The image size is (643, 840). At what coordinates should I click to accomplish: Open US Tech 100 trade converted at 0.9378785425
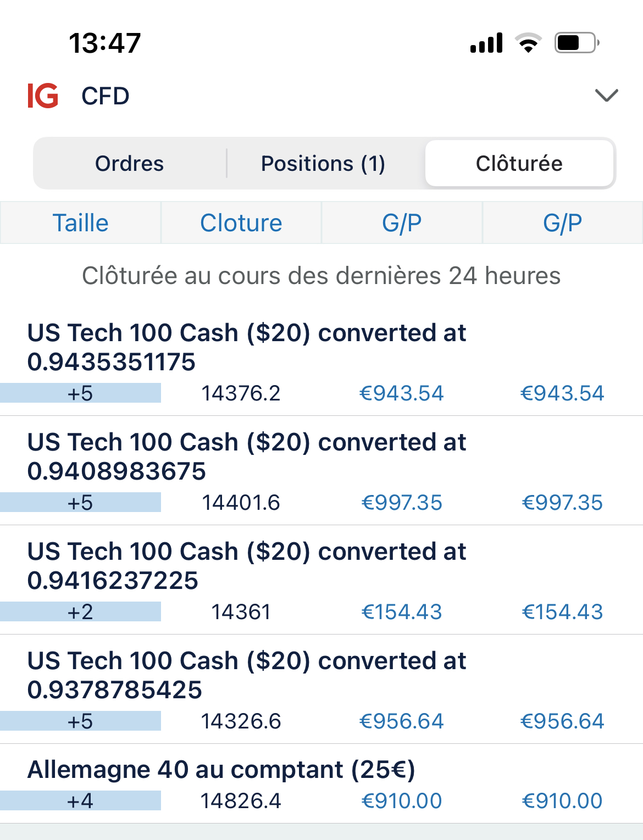pyautogui.click(x=321, y=689)
